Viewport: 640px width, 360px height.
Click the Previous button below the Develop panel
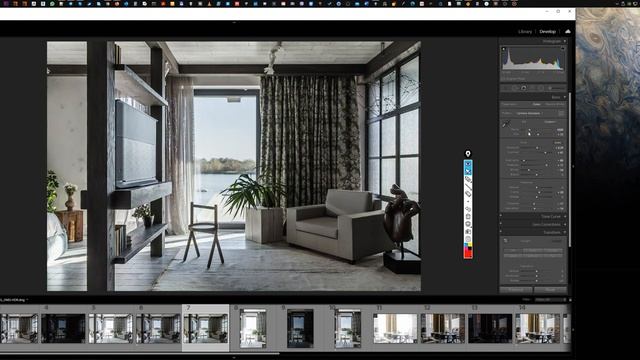[516, 290]
